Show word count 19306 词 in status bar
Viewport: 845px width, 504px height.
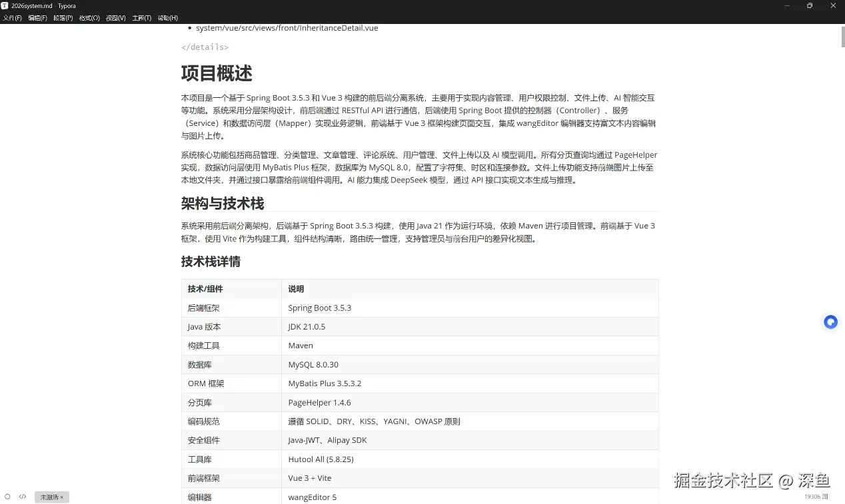coord(816,497)
